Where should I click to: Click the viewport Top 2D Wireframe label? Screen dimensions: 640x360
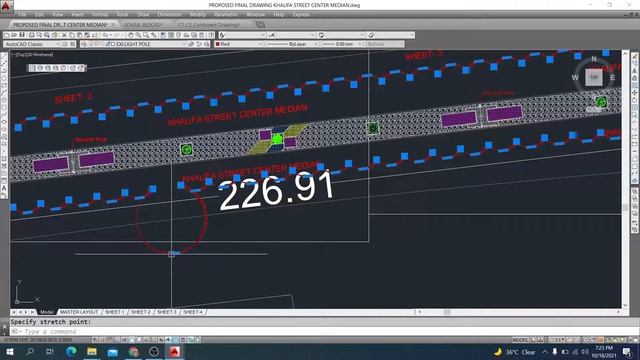[33, 54]
